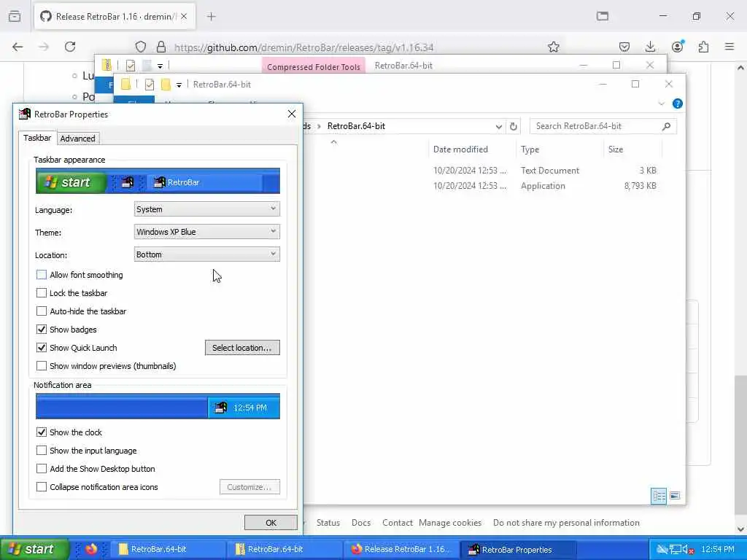Screen dimensions: 747x560
Task: Open the Status footer link
Action: pos(328,523)
